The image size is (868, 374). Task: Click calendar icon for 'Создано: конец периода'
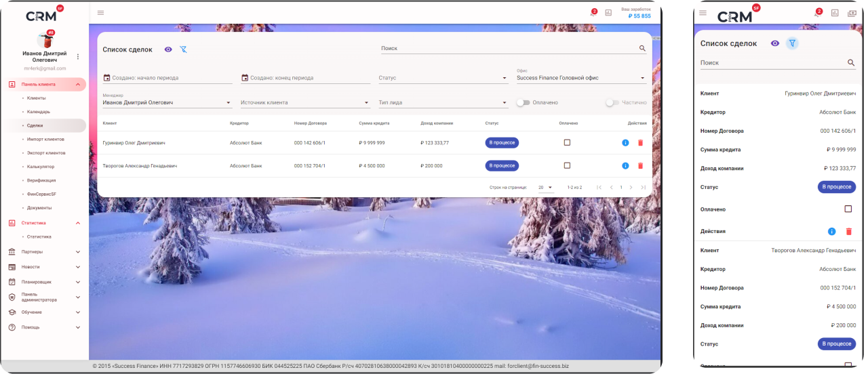pos(245,78)
